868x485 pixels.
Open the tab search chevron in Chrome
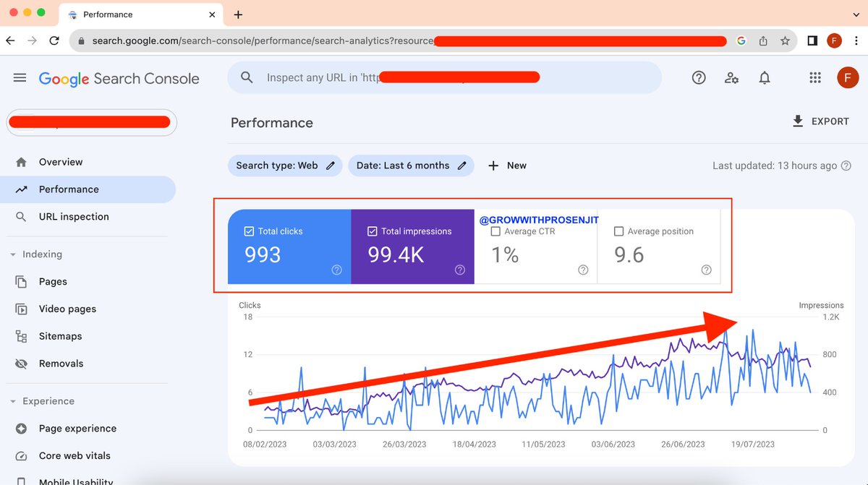(x=856, y=14)
